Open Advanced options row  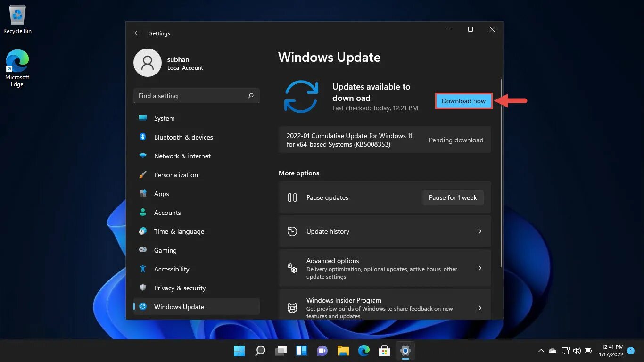point(385,268)
